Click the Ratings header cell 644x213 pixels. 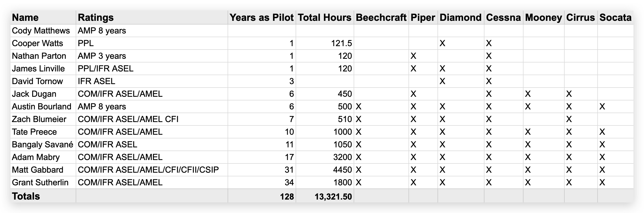pyautogui.click(x=152, y=17)
